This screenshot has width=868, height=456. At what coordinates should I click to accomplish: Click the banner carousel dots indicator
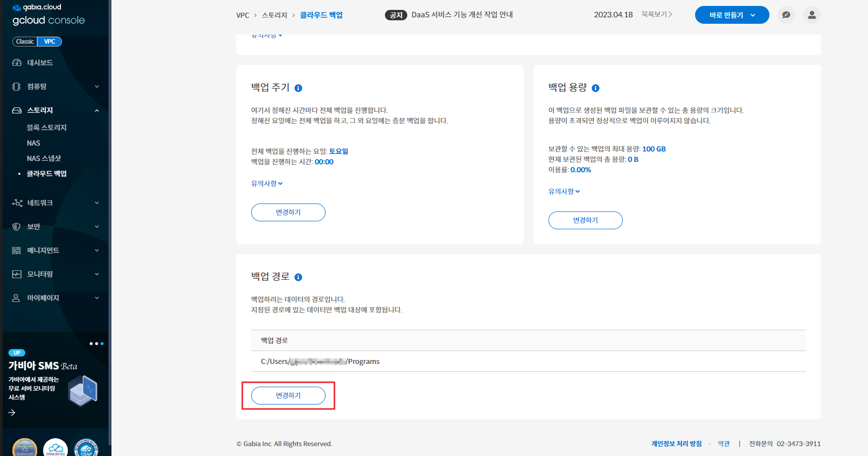[x=97, y=344]
